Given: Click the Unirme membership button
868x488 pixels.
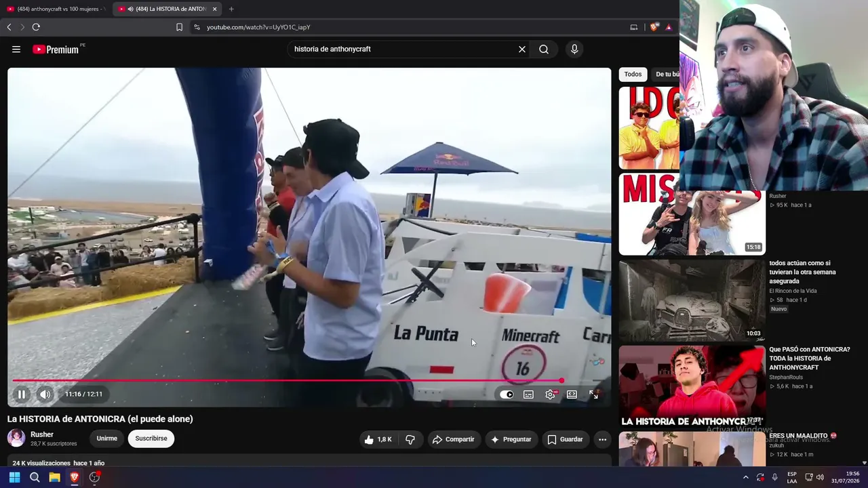Looking at the screenshot, I should click(x=106, y=439).
